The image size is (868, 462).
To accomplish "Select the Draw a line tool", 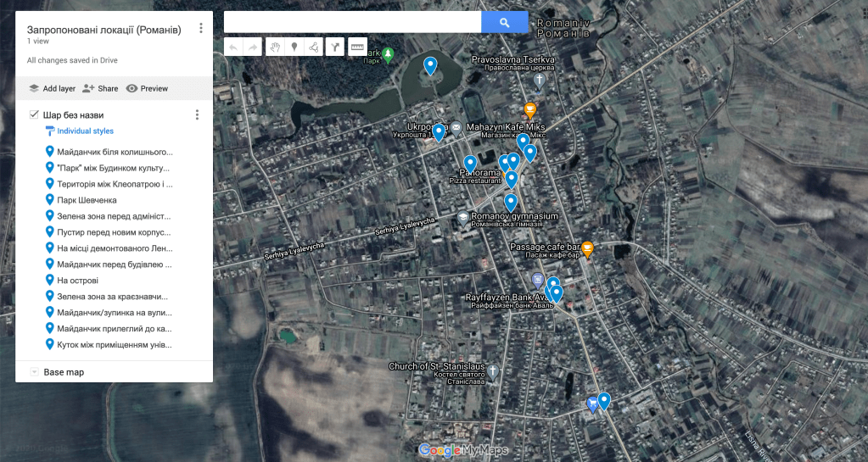I will click(x=314, y=47).
